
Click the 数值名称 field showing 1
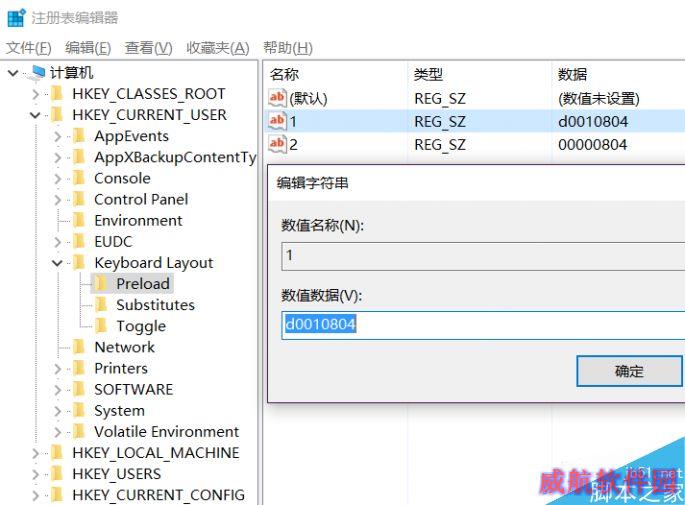pos(483,256)
